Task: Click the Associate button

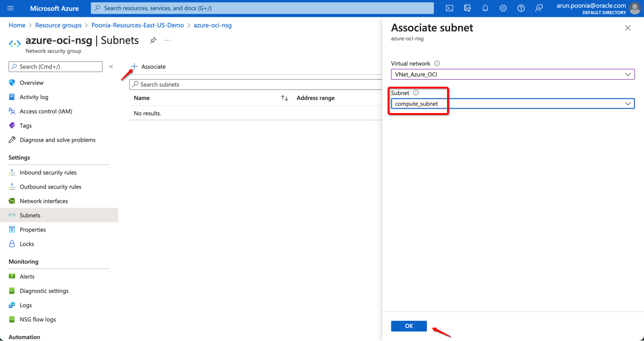Action: pos(148,67)
